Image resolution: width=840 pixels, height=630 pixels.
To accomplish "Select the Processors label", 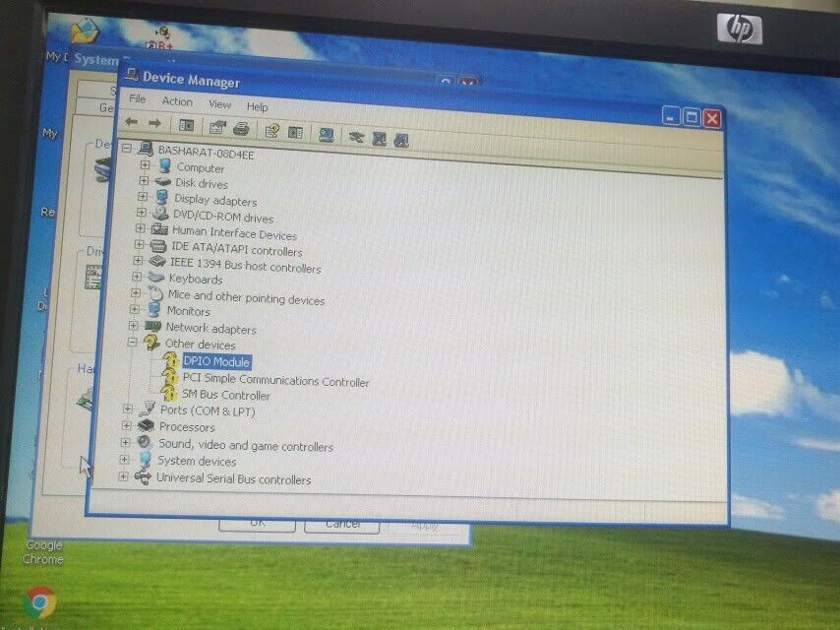I will 187,427.
